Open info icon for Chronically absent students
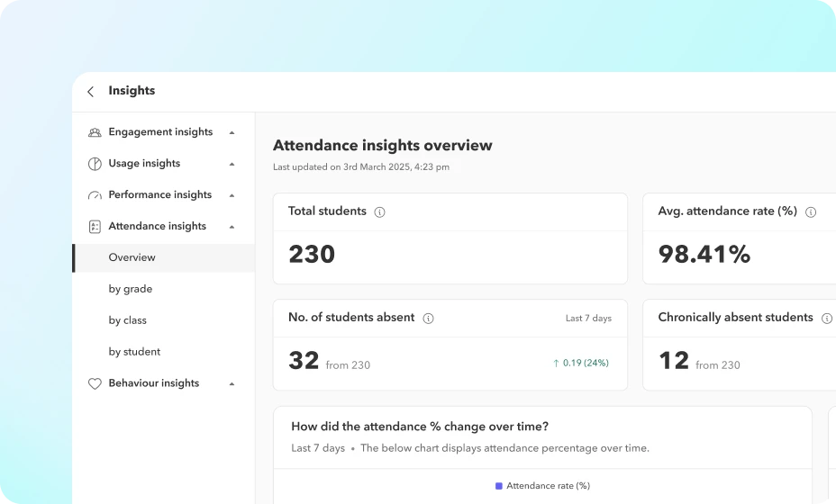The height and width of the screenshot is (504, 836). pyautogui.click(x=826, y=319)
